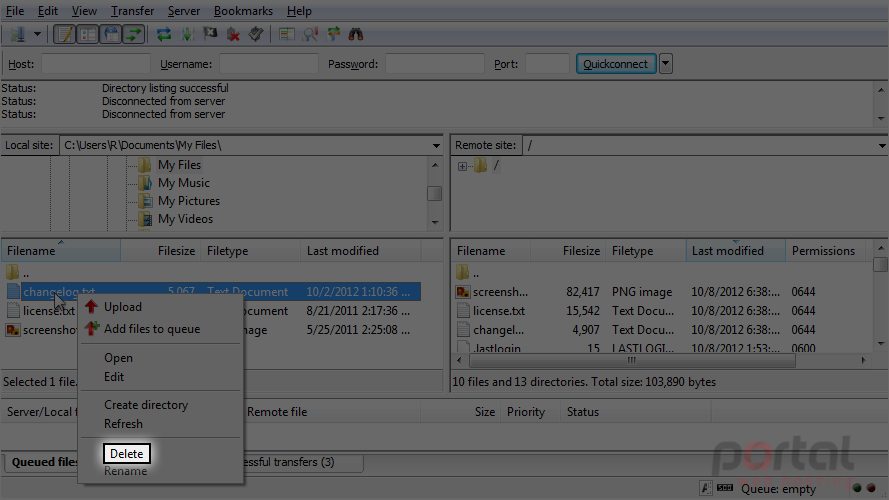The height and width of the screenshot is (500, 889).
Task: Select My Music folder in the local tree
Action: [x=184, y=183]
